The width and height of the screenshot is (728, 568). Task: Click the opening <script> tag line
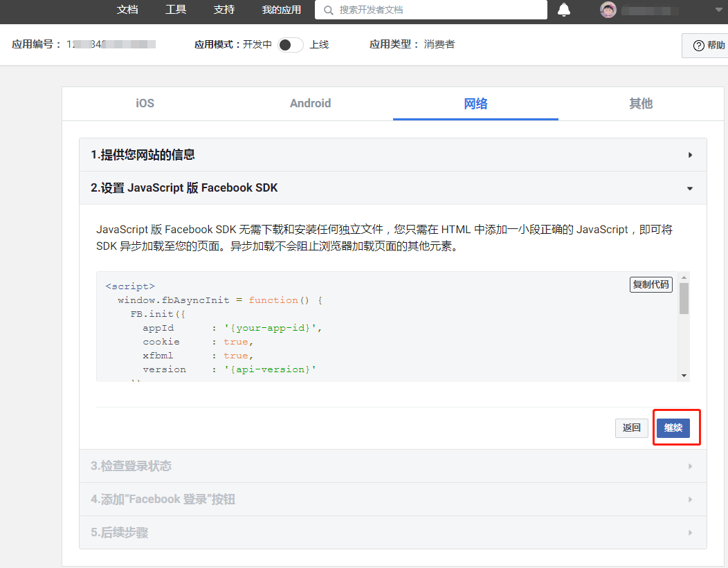(130, 286)
